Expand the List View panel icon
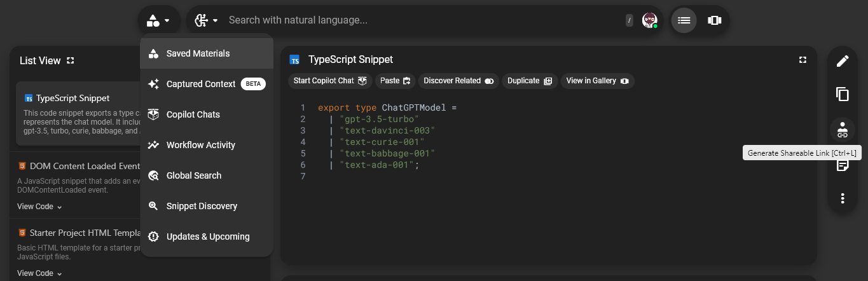Viewport: 868px width, 281px height. (71, 60)
